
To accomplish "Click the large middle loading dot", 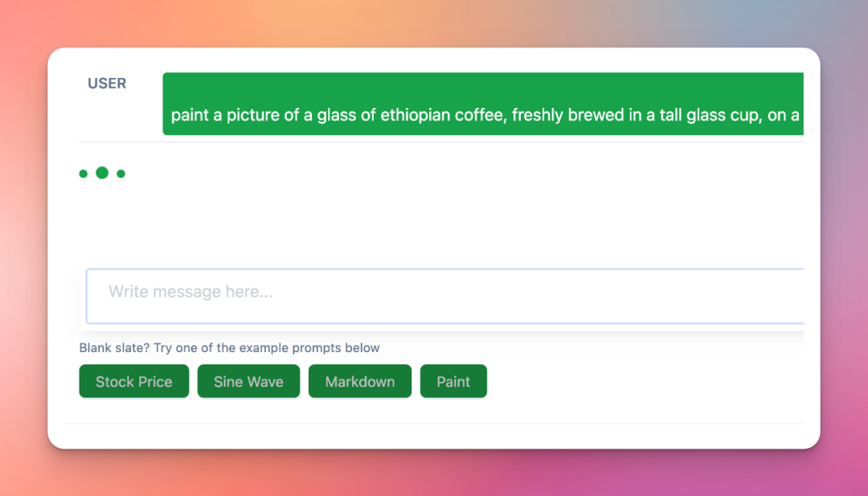I will [x=102, y=173].
